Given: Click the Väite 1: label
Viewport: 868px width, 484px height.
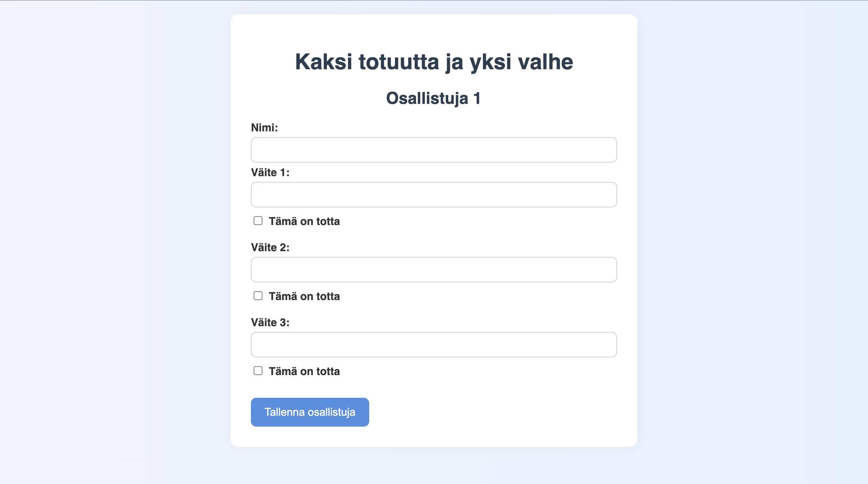Looking at the screenshot, I should [270, 172].
